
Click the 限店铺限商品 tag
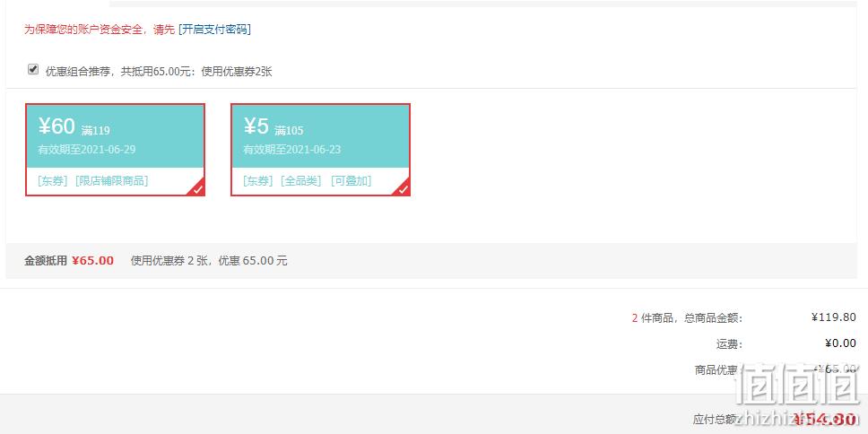[112, 181]
